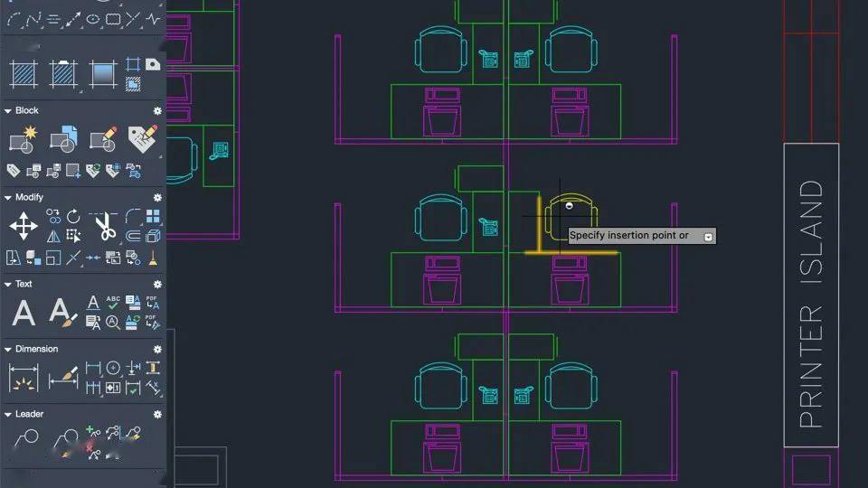Screen dimensions: 868x488
Task: Select the Mirror tool icon
Action: [53, 236]
